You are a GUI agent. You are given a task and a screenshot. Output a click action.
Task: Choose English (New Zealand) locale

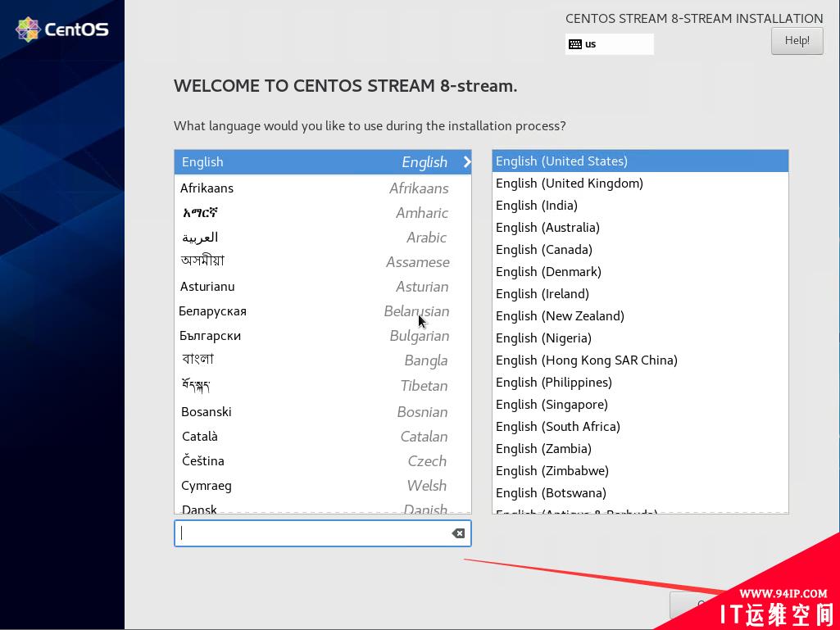pyautogui.click(x=640, y=316)
